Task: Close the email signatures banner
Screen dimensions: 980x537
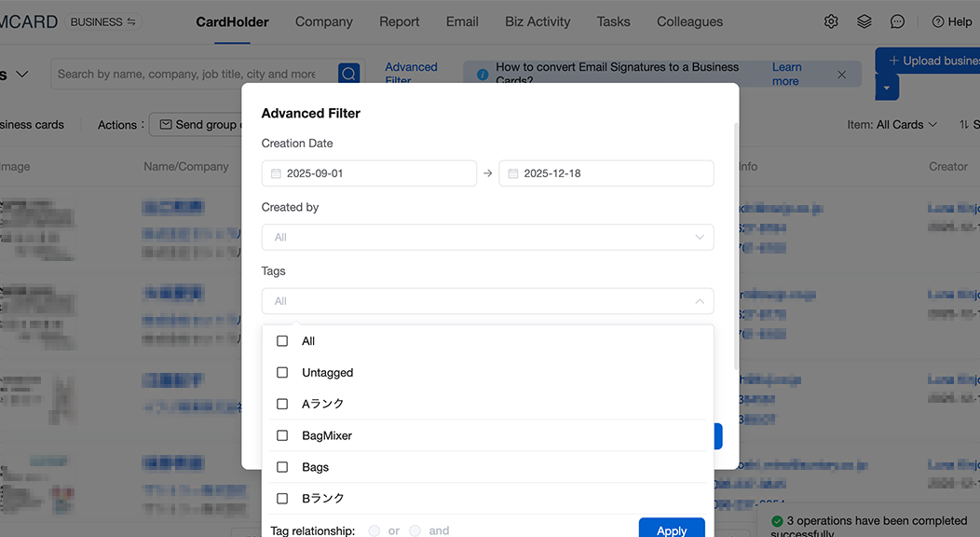Action: pos(841,73)
